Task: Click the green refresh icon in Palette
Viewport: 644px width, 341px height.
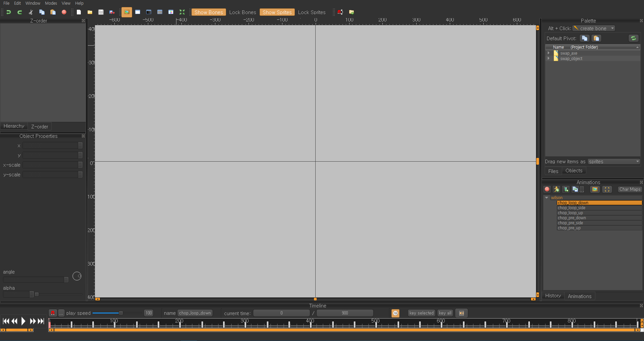Action: (633, 38)
